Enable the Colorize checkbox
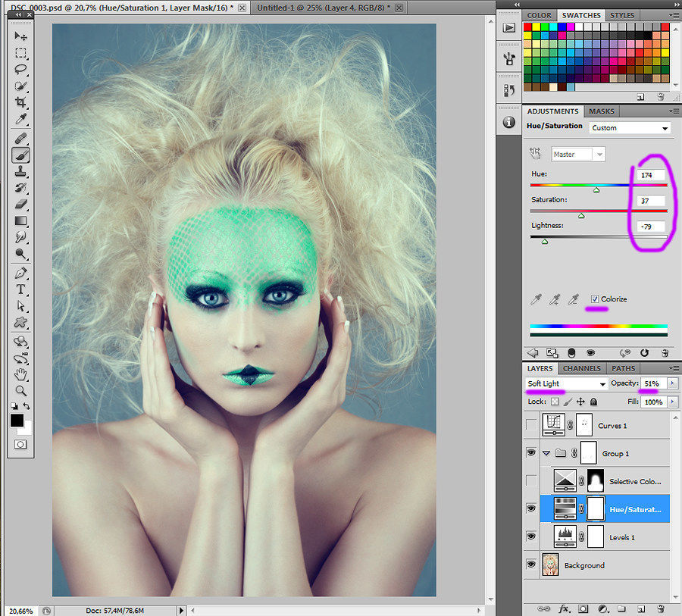The width and height of the screenshot is (682, 616). click(595, 299)
